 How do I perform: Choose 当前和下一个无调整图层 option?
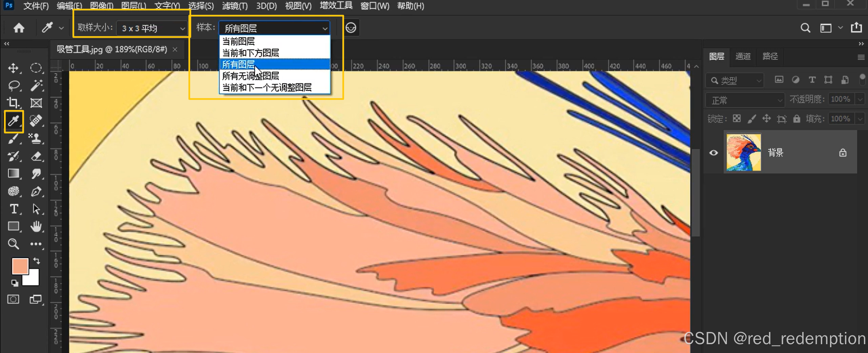(275, 87)
